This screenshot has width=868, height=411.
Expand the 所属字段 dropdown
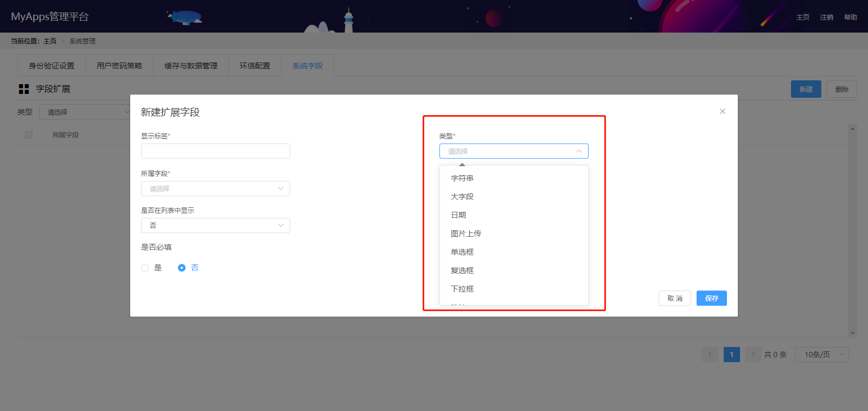(x=215, y=188)
